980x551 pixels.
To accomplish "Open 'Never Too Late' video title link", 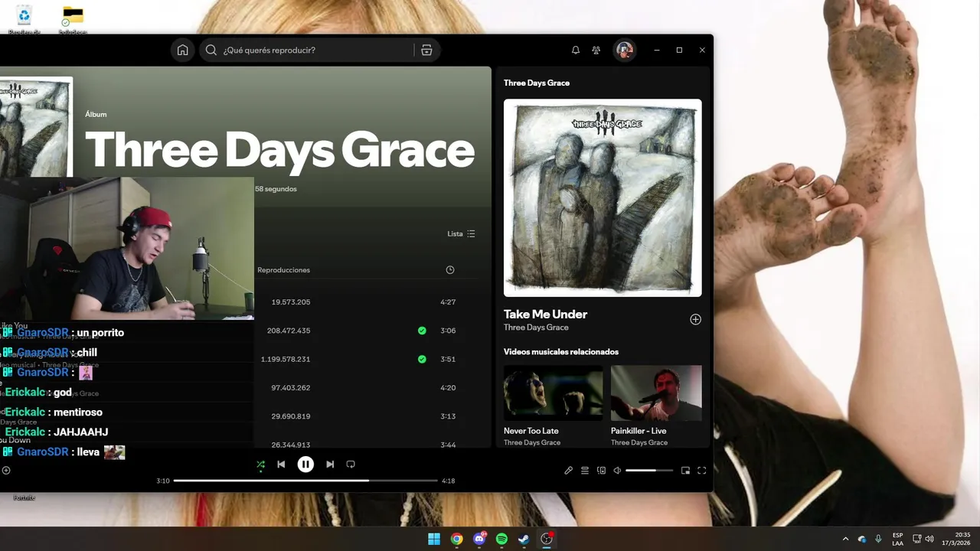I will pos(531,431).
